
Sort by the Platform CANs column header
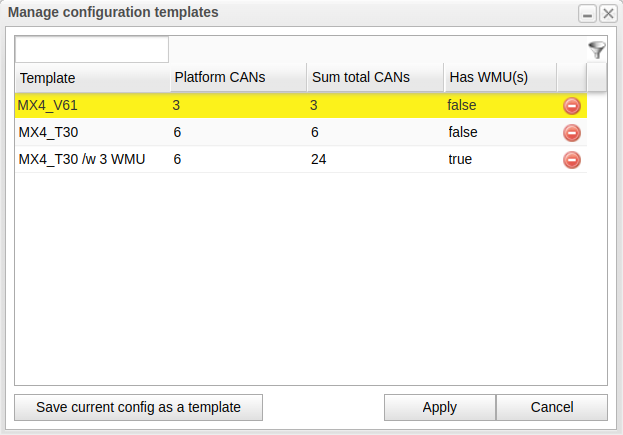[x=236, y=78]
